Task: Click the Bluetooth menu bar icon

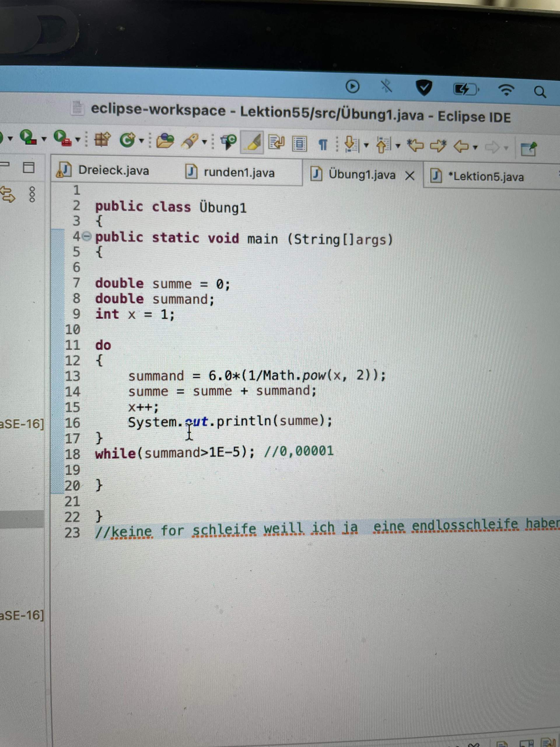Action: tap(386, 86)
